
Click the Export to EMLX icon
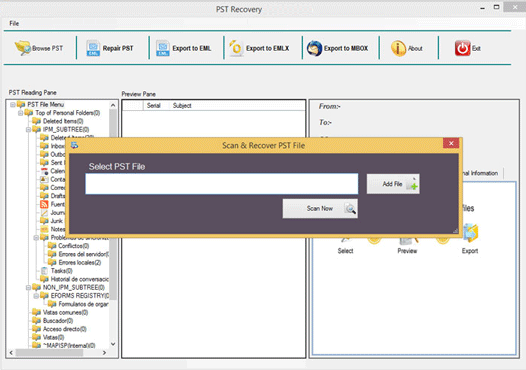(236, 48)
